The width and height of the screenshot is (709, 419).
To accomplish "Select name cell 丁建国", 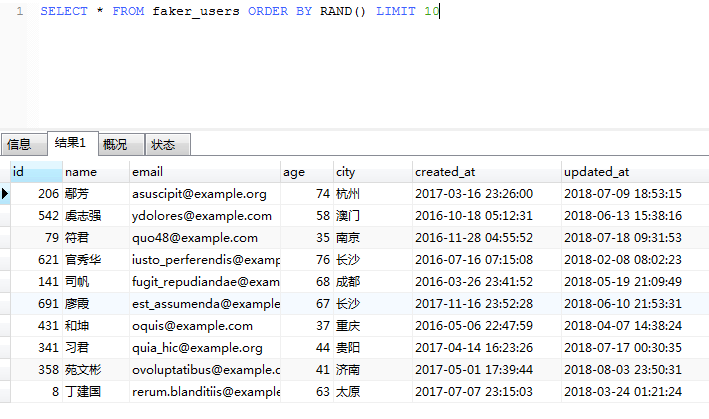I will tap(96, 392).
